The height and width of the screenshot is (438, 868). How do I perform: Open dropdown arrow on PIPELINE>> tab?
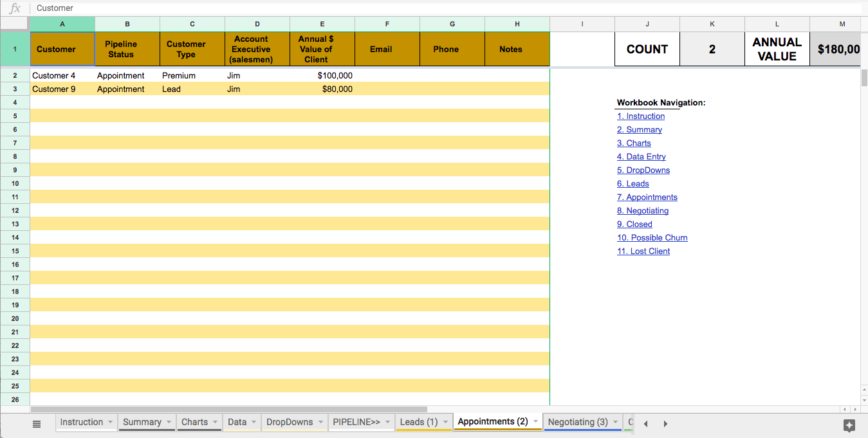tap(387, 423)
